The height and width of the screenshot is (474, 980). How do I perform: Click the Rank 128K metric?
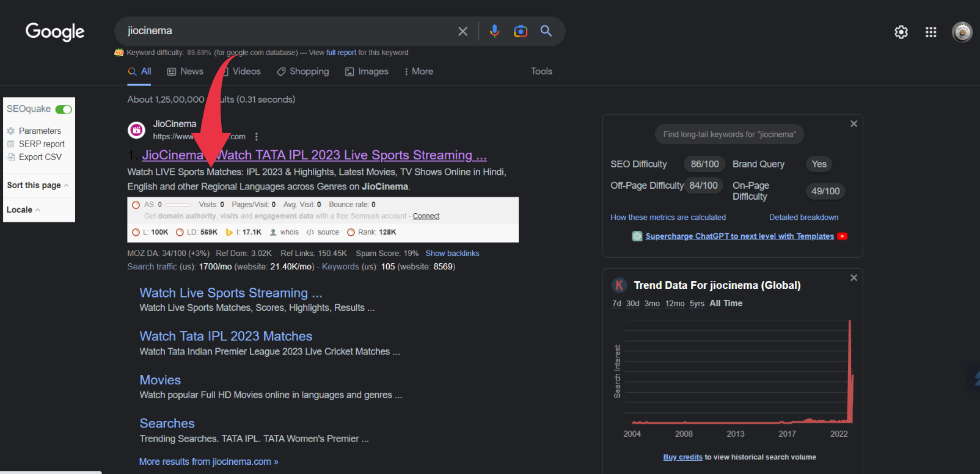click(371, 232)
